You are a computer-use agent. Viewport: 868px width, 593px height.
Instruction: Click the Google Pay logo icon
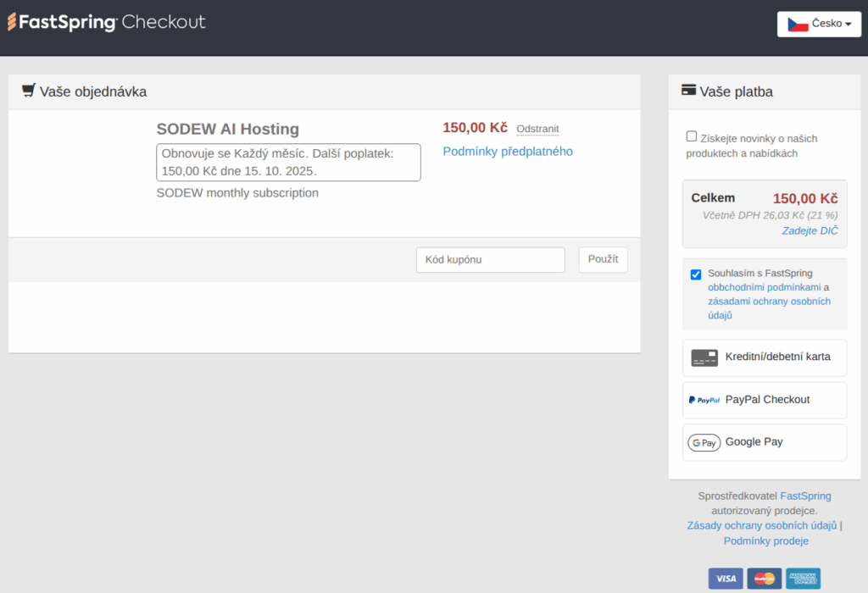click(x=704, y=442)
